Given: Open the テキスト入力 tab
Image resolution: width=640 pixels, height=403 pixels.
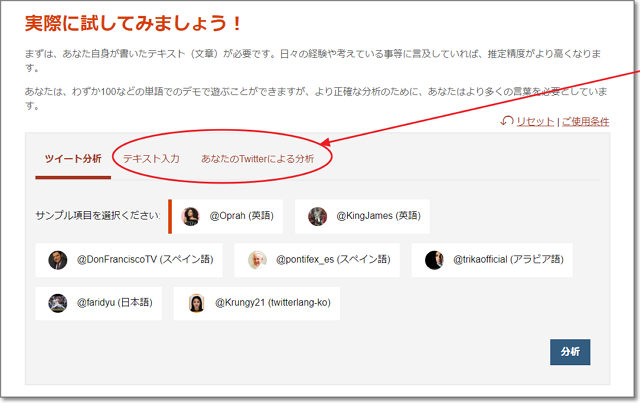Looking at the screenshot, I should 151,159.
